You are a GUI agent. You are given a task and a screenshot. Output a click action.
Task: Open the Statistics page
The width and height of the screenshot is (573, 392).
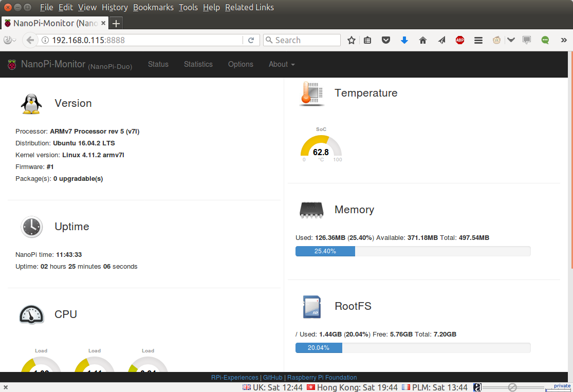tap(198, 64)
